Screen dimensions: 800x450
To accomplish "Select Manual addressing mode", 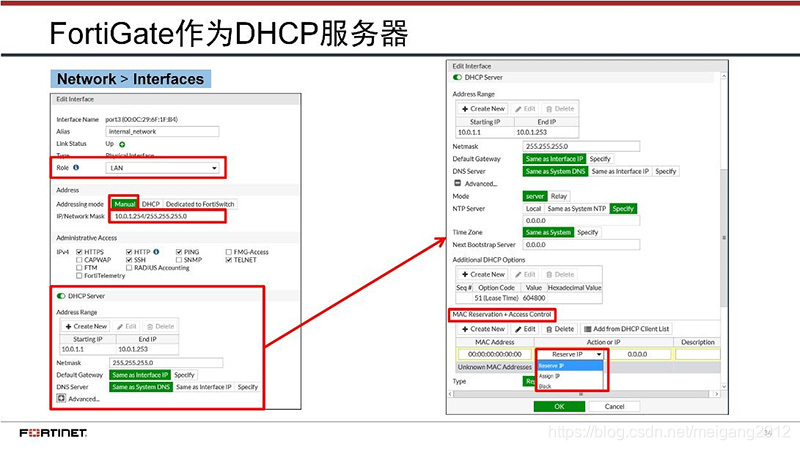I will [x=124, y=204].
